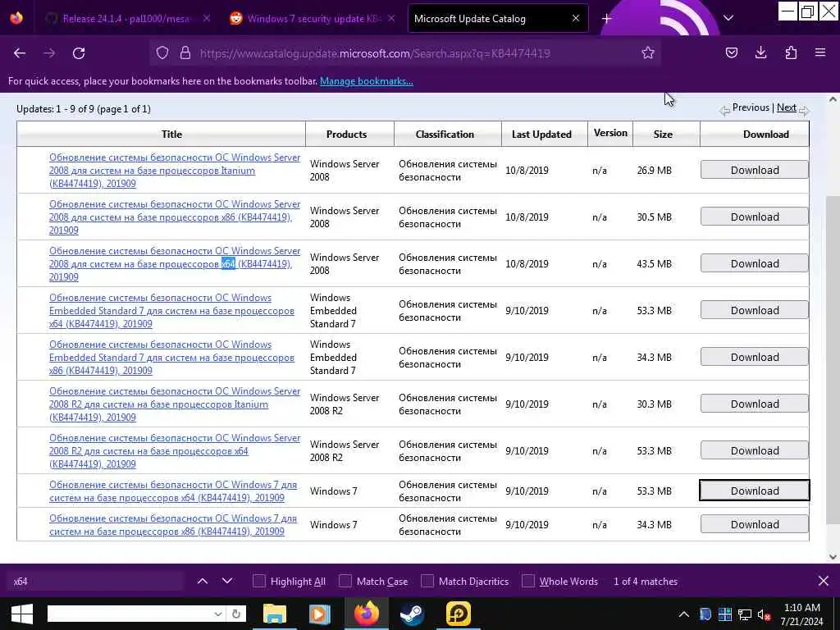This screenshot has height=630, width=840.
Task: Click find bar field containing x64
Action: [x=97, y=581]
